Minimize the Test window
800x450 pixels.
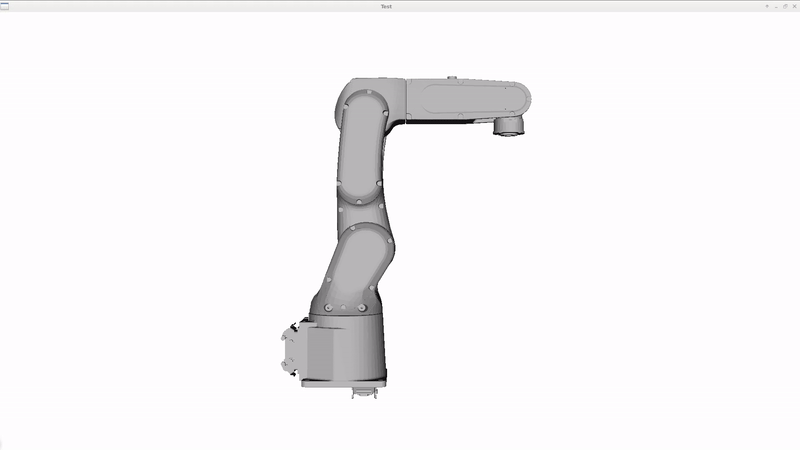(776, 7)
